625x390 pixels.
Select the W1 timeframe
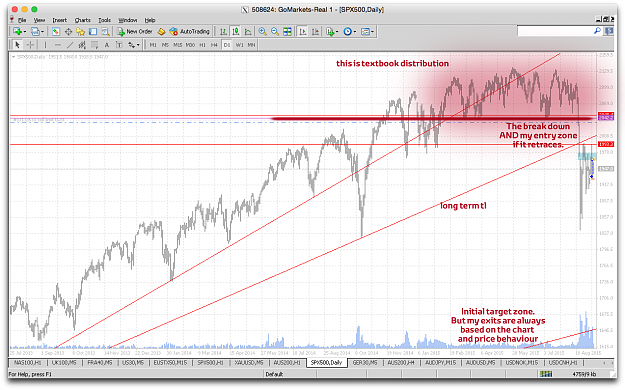tap(239, 45)
